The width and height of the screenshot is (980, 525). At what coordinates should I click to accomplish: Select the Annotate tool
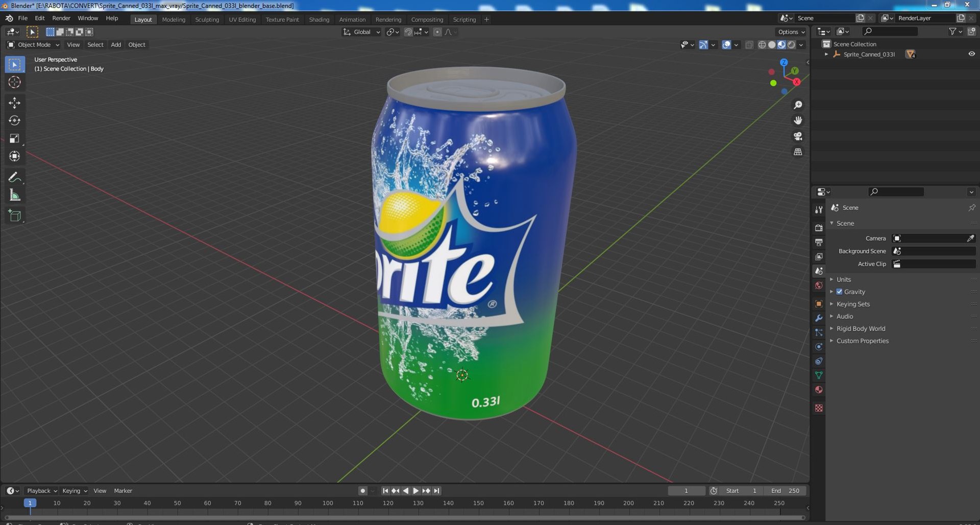(14, 177)
